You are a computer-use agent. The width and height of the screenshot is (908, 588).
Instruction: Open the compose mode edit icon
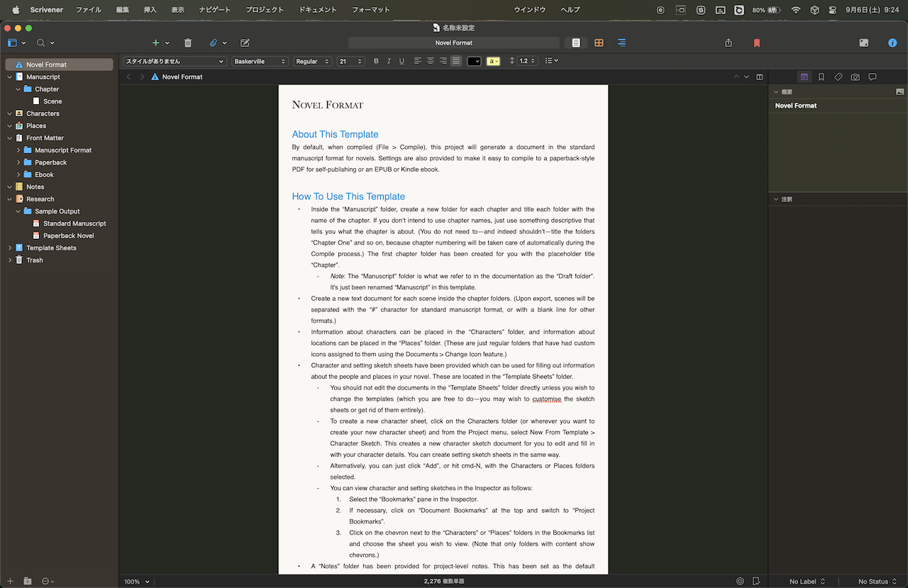245,43
